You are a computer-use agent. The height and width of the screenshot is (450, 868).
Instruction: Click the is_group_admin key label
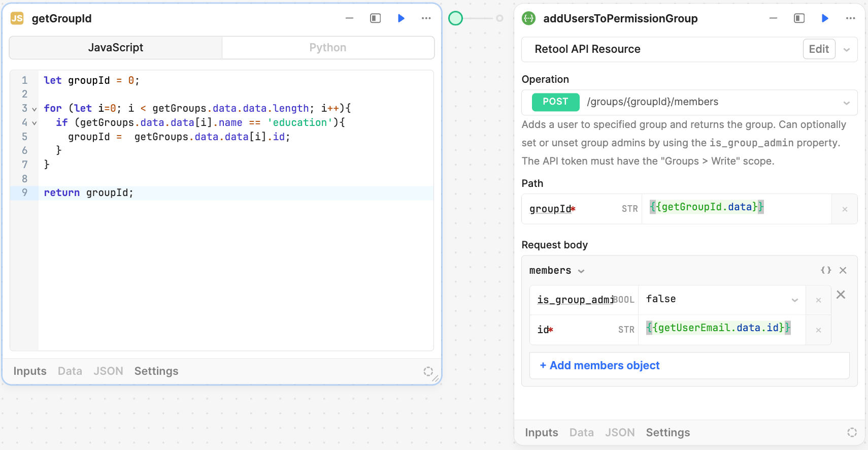coord(575,300)
